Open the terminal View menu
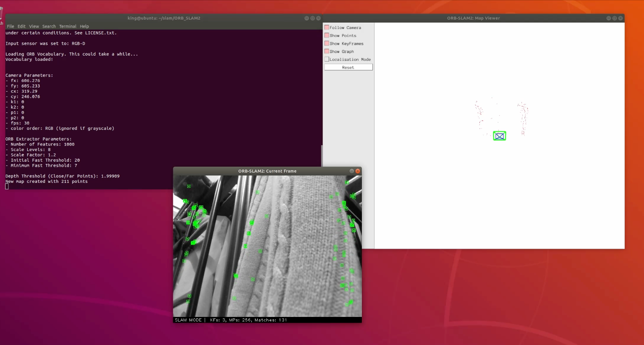The height and width of the screenshot is (345, 644). click(34, 26)
